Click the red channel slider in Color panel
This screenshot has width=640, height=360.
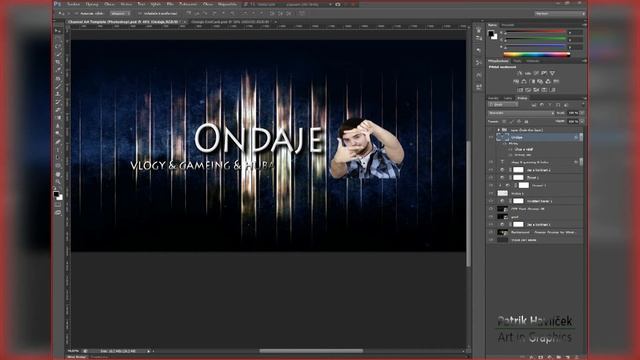coord(536,32)
